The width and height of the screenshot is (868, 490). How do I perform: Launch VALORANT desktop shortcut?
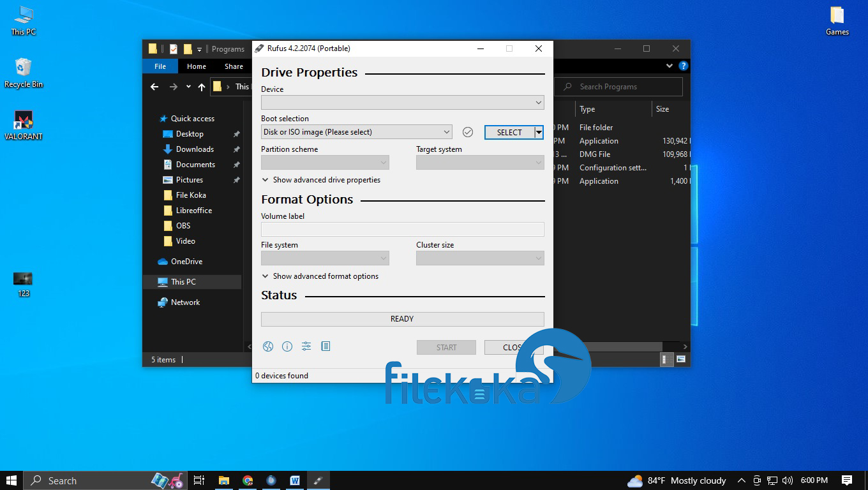click(x=24, y=124)
